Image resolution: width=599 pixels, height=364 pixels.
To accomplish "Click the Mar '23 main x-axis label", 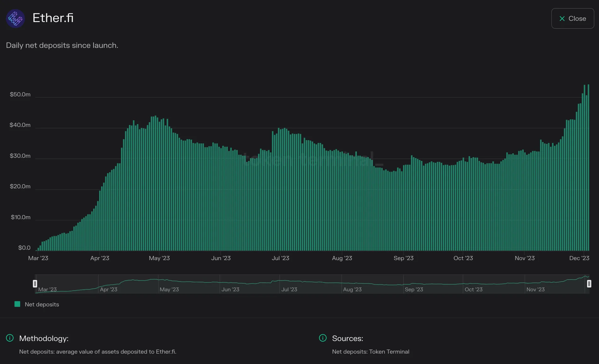I will point(38,258).
